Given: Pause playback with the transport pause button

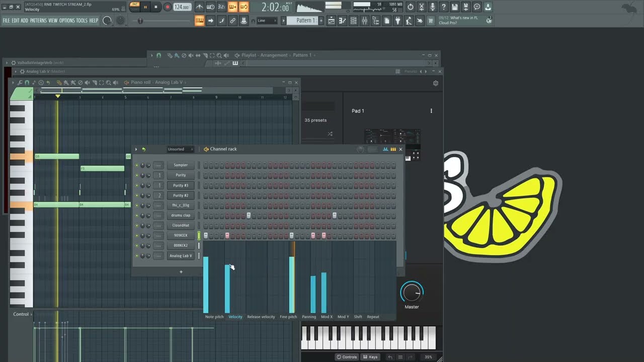Looking at the screenshot, I should tap(145, 7).
